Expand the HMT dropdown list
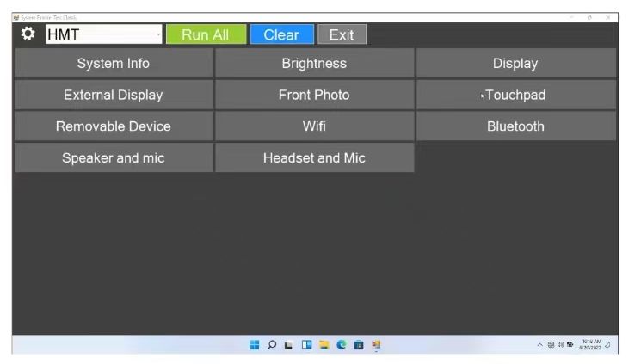Screen dimensions: 641x364 (157, 35)
